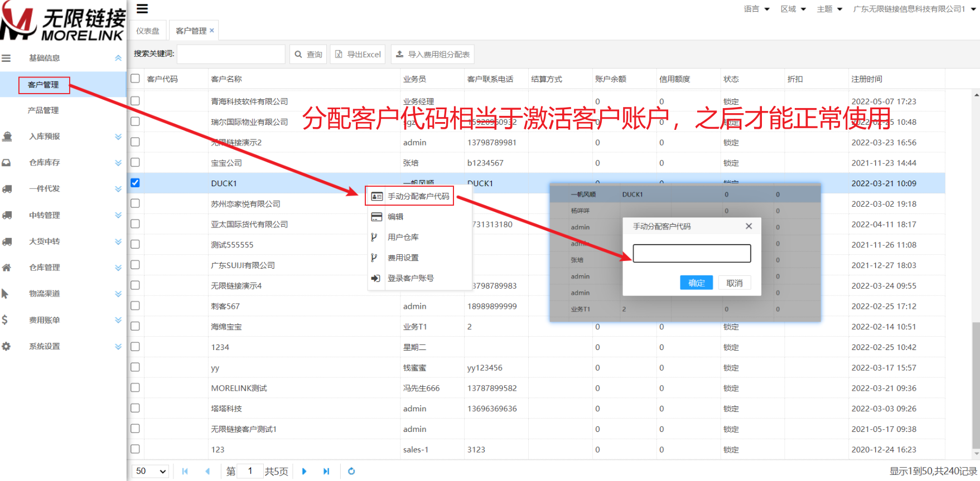Toggle the hamburger menu icon at top

(x=142, y=8)
